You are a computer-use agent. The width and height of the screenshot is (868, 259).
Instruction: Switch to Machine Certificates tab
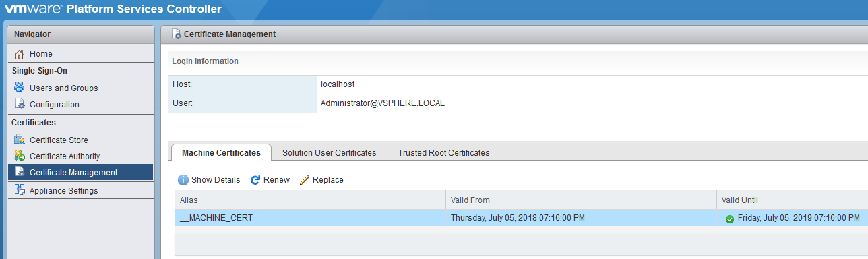[x=221, y=152]
